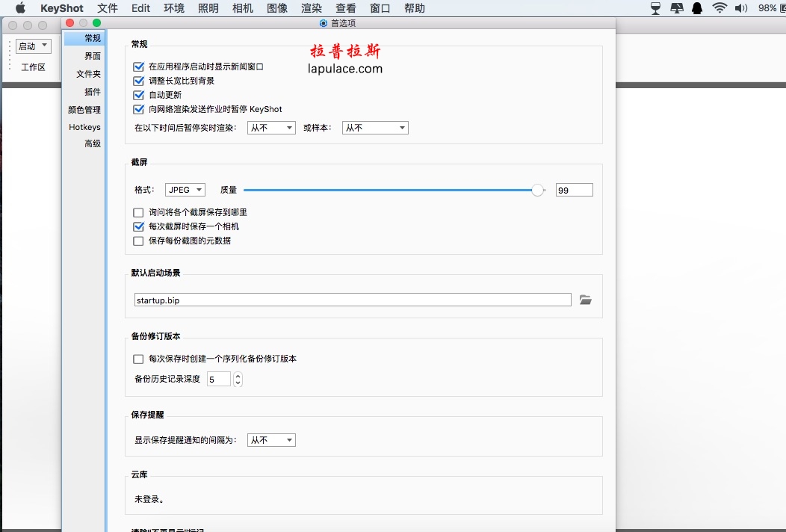This screenshot has height=532, width=786.
Task: Select the Hotkeys preferences tab
Action: point(84,127)
